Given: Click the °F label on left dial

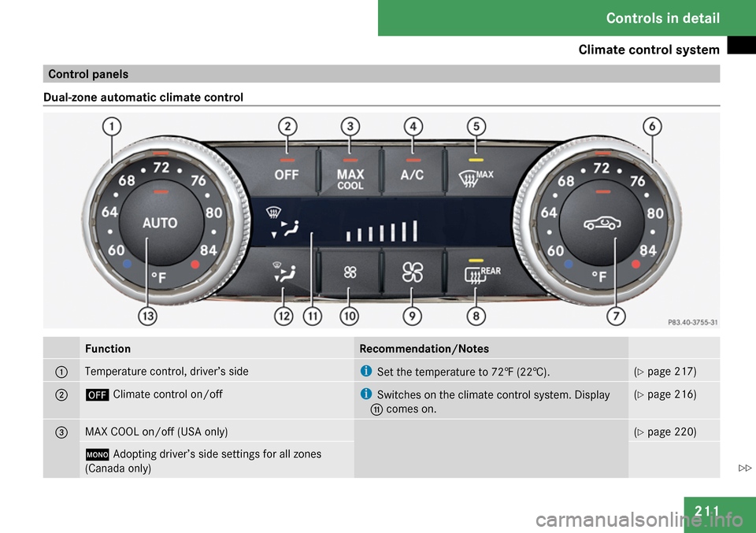Looking at the screenshot, I should (x=158, y=278).
